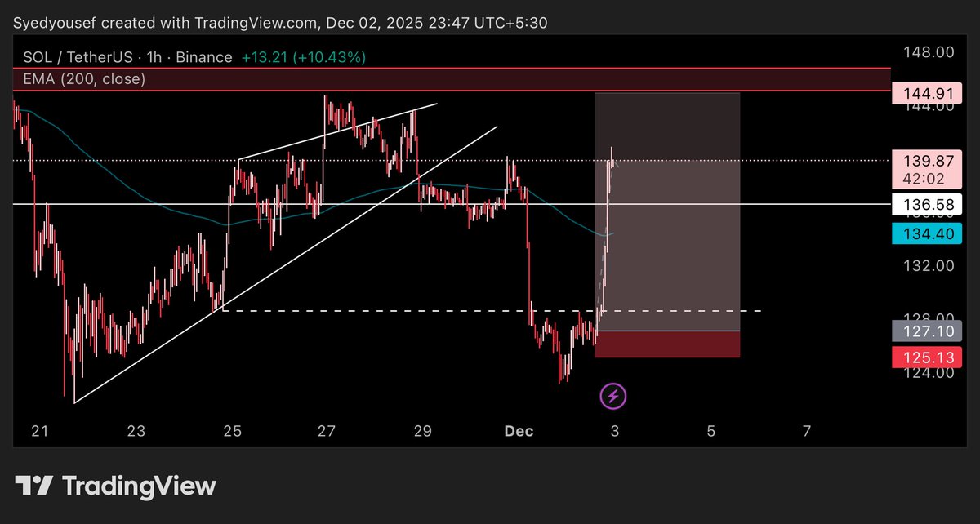
Task: Select the dashed white horizontal line
Action: click(492, 311)
